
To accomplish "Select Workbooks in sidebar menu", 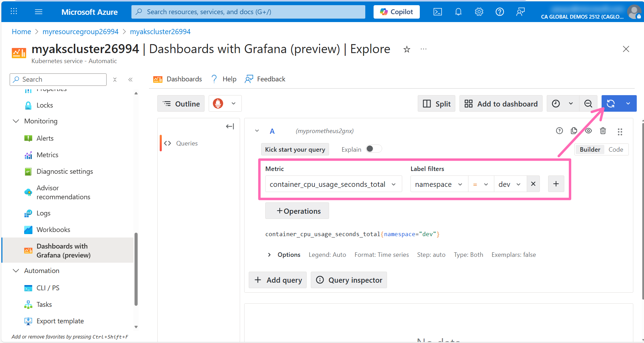I will click(53, 230).
